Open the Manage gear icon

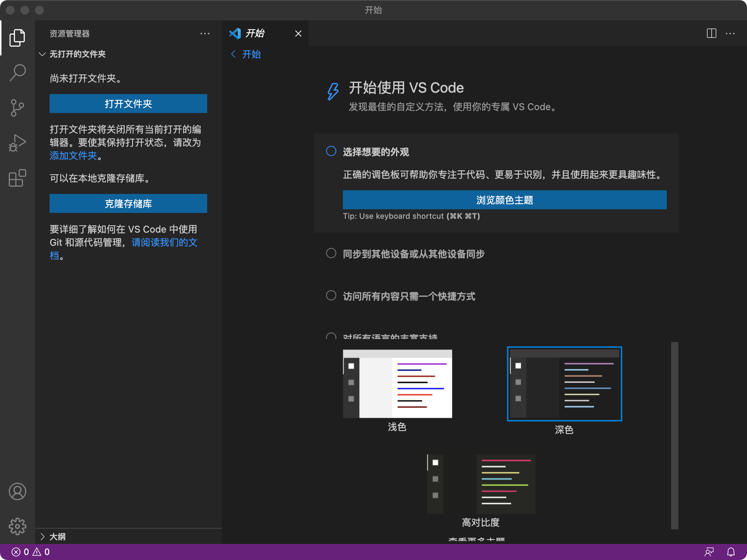pos(17,526)
